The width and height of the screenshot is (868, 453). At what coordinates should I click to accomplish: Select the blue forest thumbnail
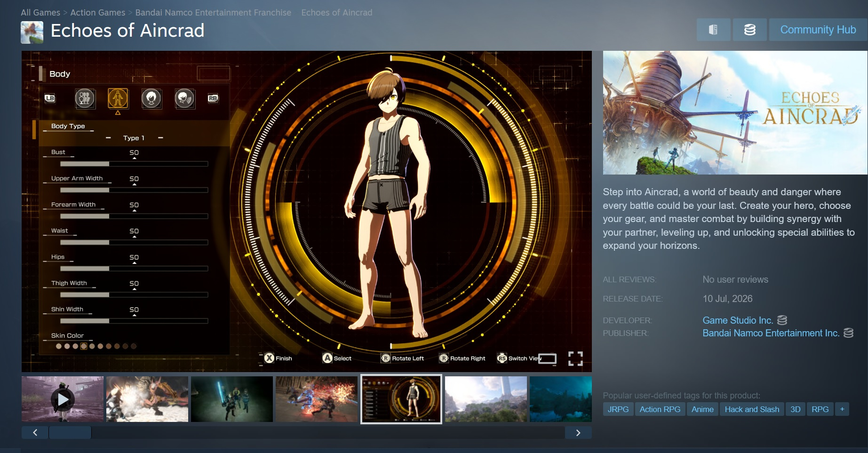(561, 399)
